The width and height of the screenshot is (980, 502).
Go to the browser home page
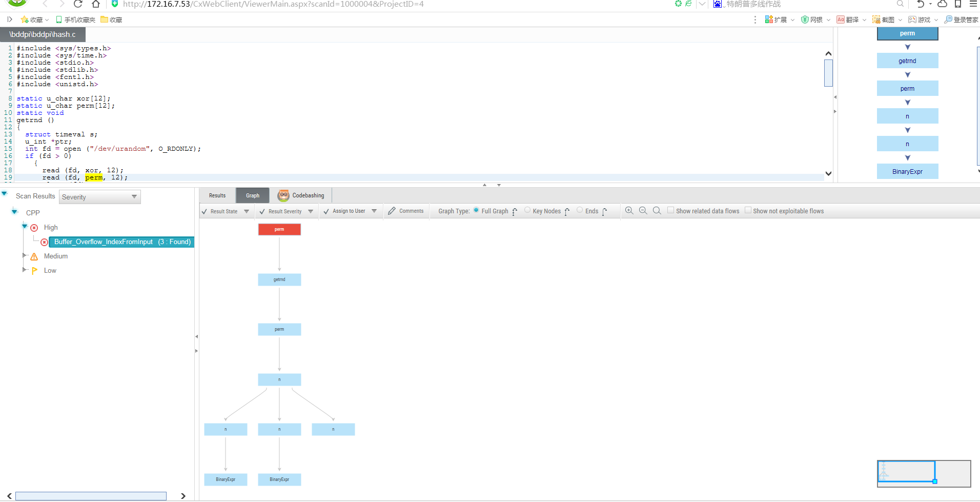tap(96, 4)
